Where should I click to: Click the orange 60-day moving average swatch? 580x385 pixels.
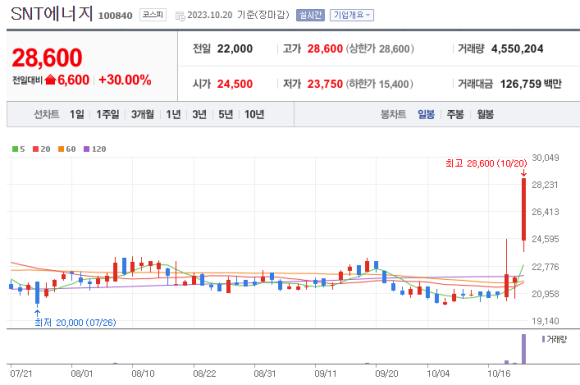click(61, 149)
